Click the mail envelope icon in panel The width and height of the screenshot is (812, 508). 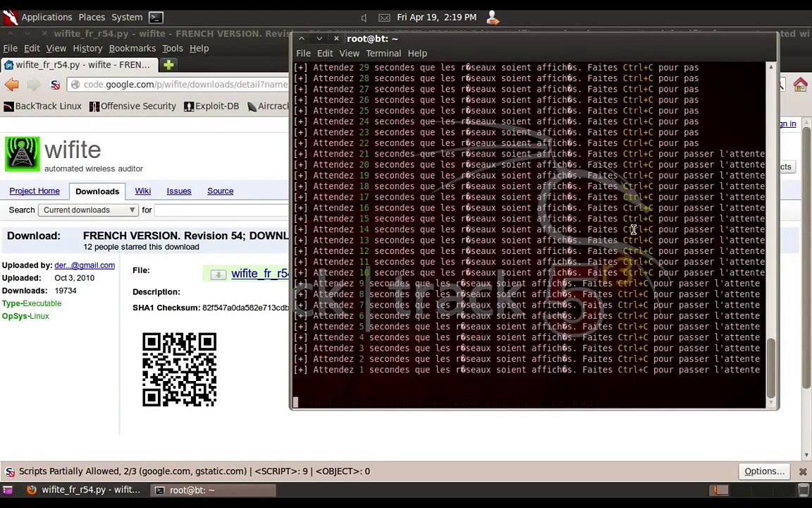pos(384,18)
